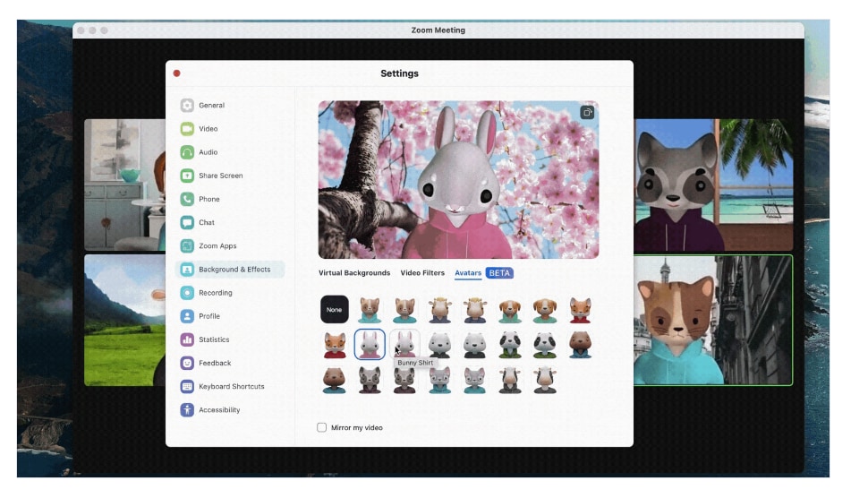Click the room-background participant tile in meeting

pos(124,185)
